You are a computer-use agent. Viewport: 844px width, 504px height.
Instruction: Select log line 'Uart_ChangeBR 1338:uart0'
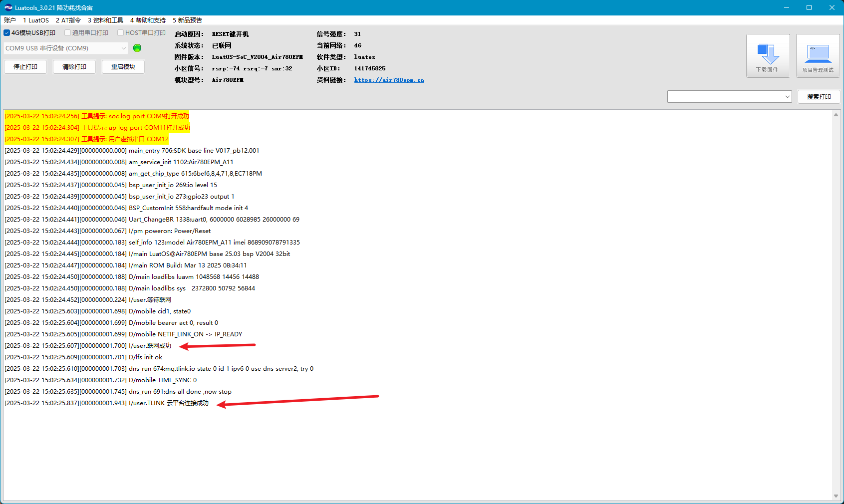tap(152, 220)
